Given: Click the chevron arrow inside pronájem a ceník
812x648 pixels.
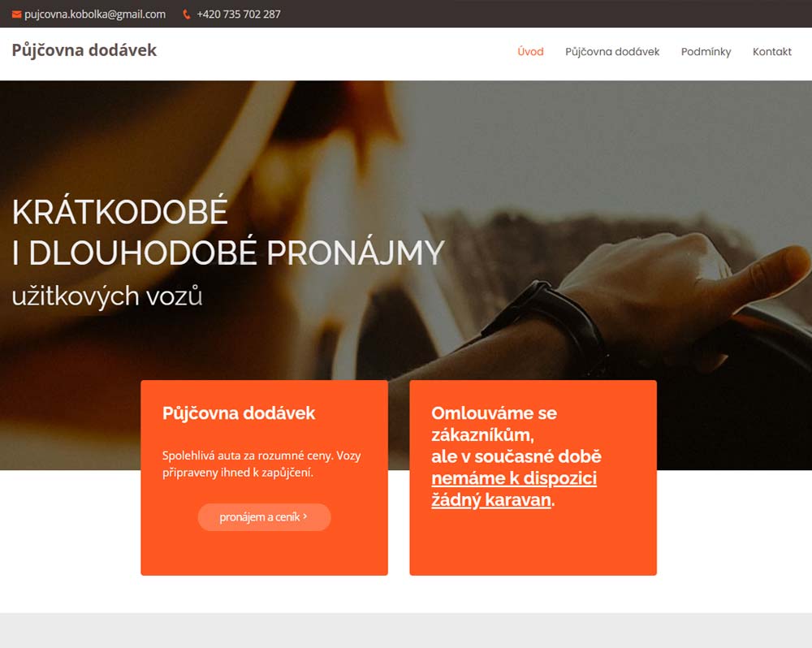Looking at the screenshot, I should [x=305, y=516].
